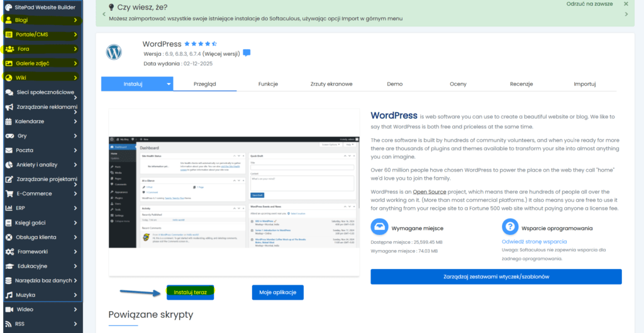Viewport: 644px width, 333px height.
Task: Expand the Portale/CMS category chevron
Action: 75,35
